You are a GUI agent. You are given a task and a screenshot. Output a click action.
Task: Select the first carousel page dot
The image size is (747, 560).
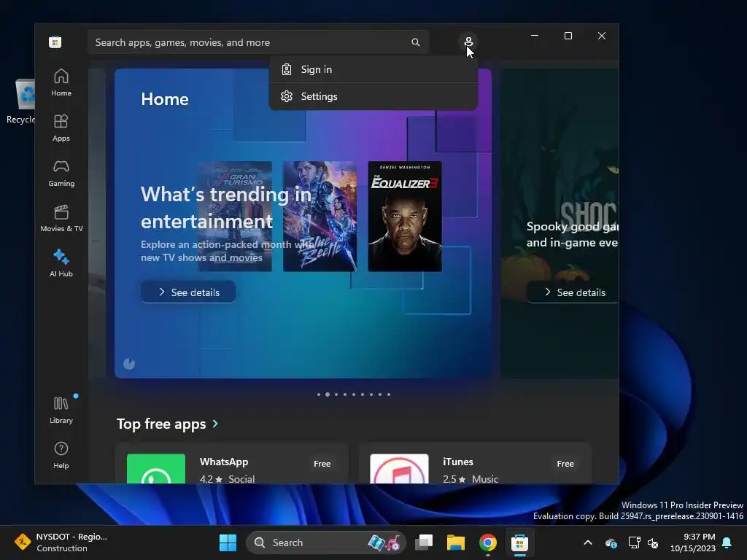click(x=319, y=394)
